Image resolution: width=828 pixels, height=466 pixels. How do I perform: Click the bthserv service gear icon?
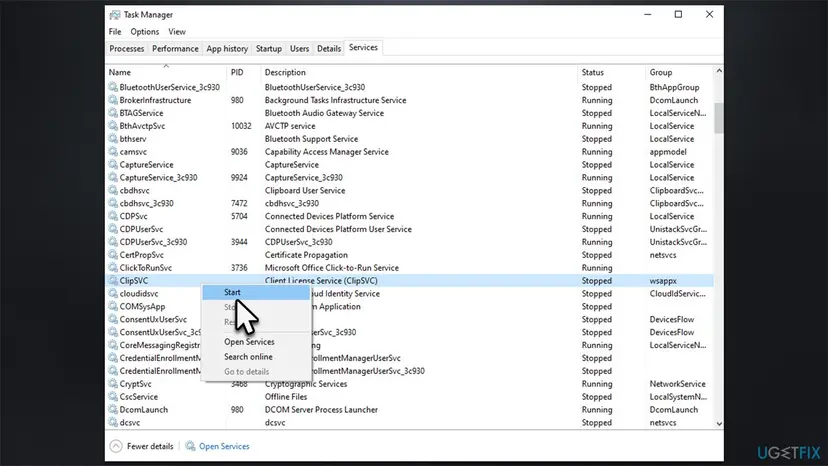(113, 138)
